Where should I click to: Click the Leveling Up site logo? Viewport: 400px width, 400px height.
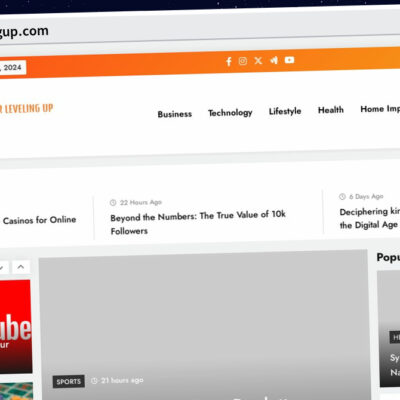(x=26, y=109)
